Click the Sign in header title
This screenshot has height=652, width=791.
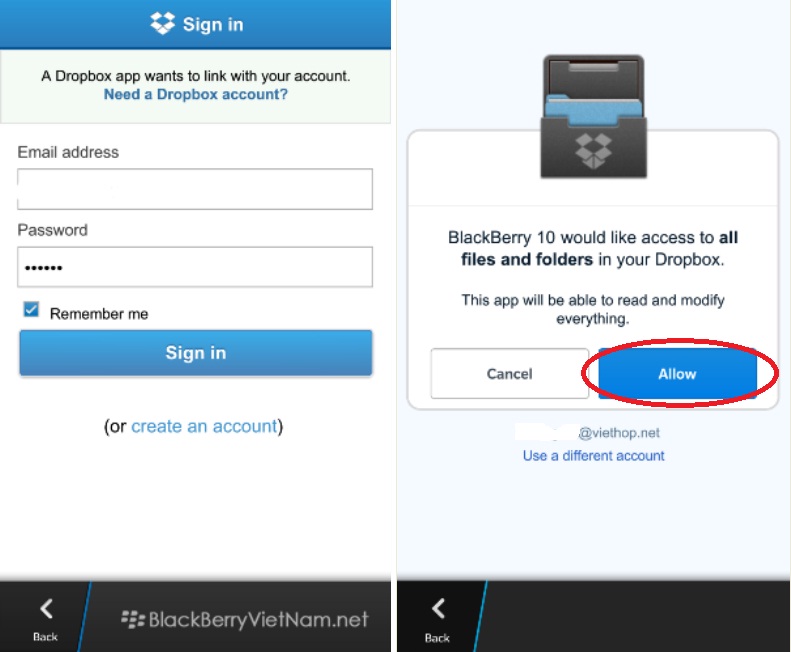tap(213, 24)
